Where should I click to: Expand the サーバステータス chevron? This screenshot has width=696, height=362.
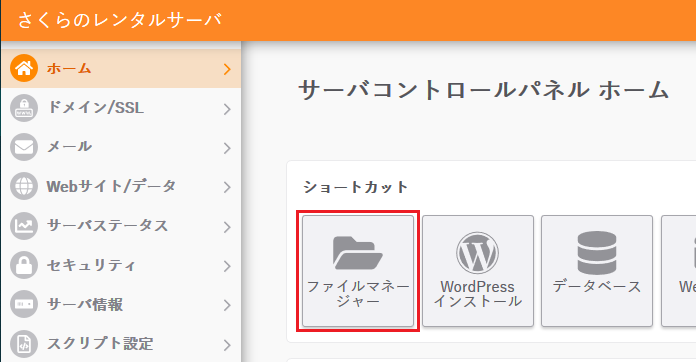click(227, 226)
